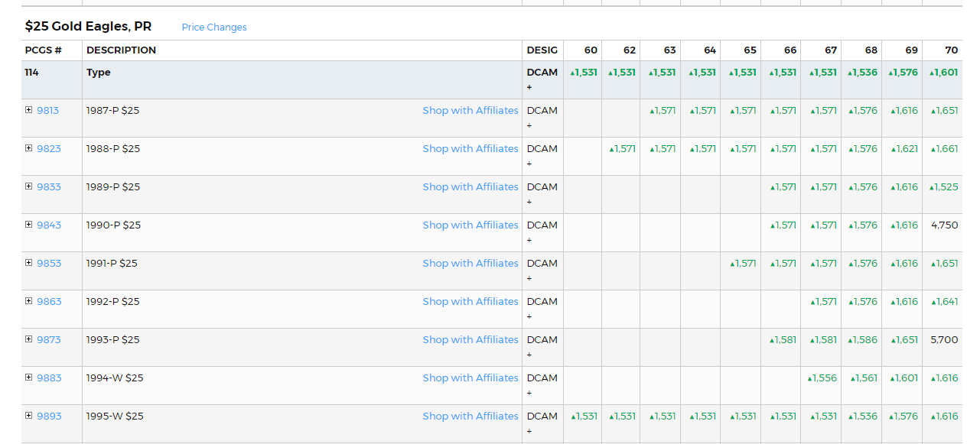Shop with Affiliates for 1988-P $25
This screenshot has width=980, height=444.
470,148
